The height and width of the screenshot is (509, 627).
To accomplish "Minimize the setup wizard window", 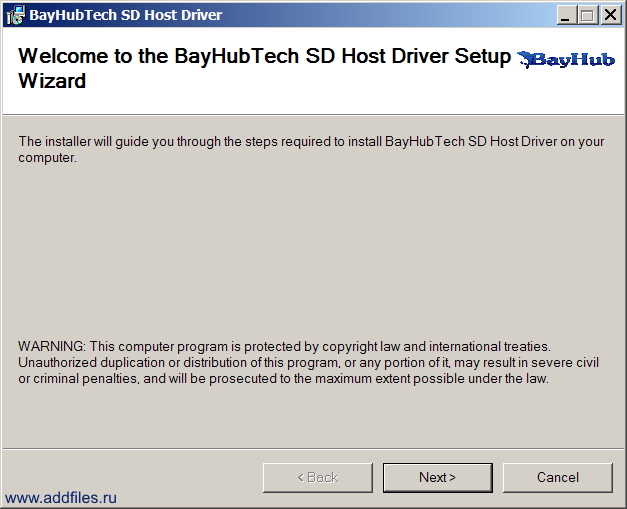I will (567, 15).
